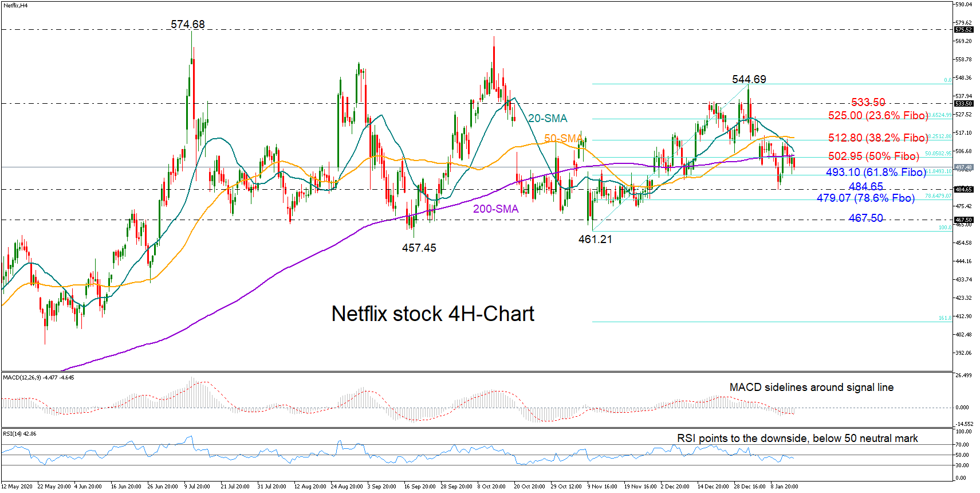This screenshot has height=493, width=980.
Task: Select the 575.52 price tag on axis
Action: pos(963,29)
